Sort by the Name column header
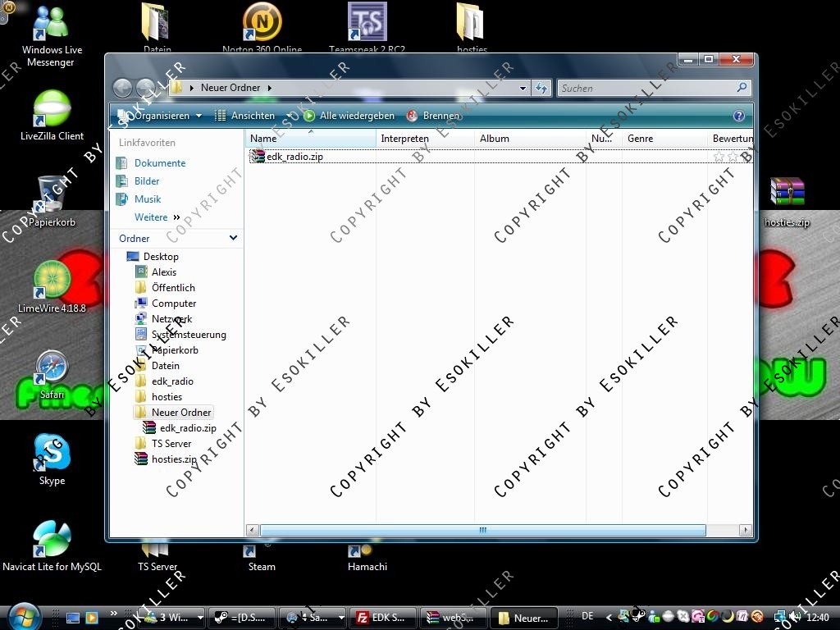Viewport: 840px width, 630px height. (x=311, y=138)
